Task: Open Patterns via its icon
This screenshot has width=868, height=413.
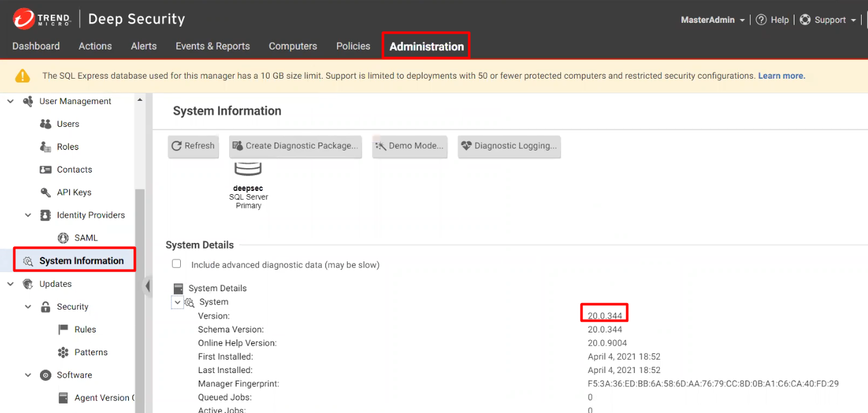Action: click(63, 352)
